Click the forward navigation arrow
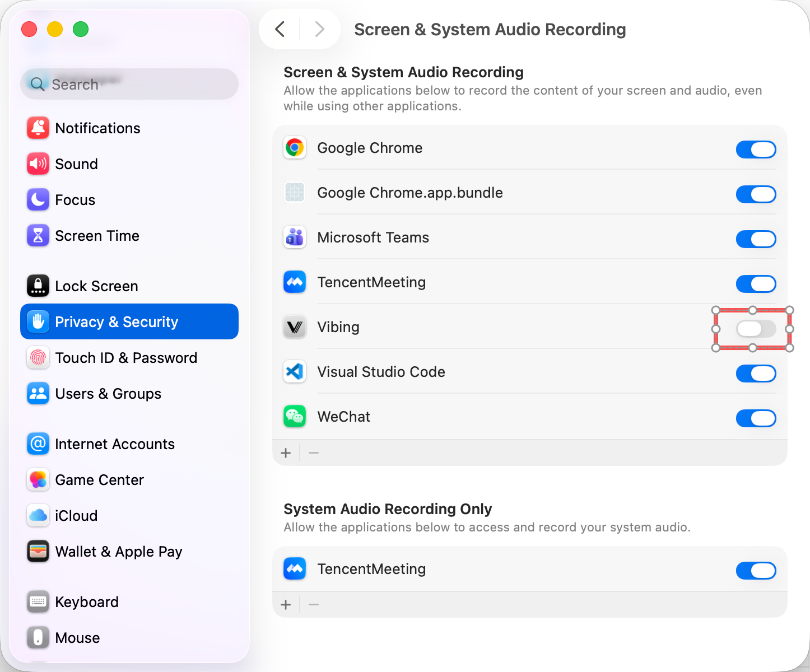Screen dimensions: 810x672 (319, 29)
